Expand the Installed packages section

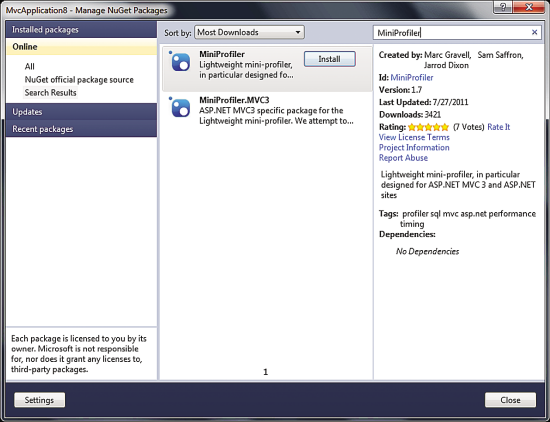(x=81, y=29)
